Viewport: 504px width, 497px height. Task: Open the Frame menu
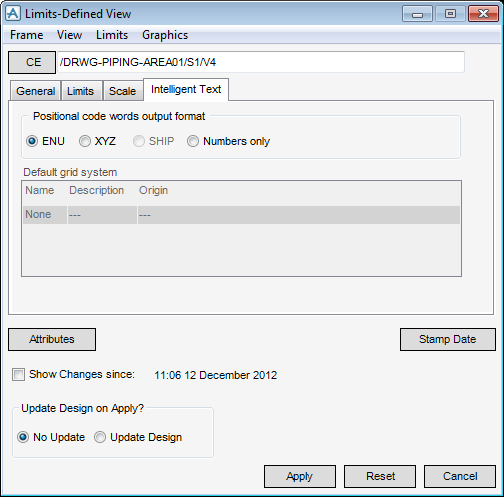pos(27,35)
